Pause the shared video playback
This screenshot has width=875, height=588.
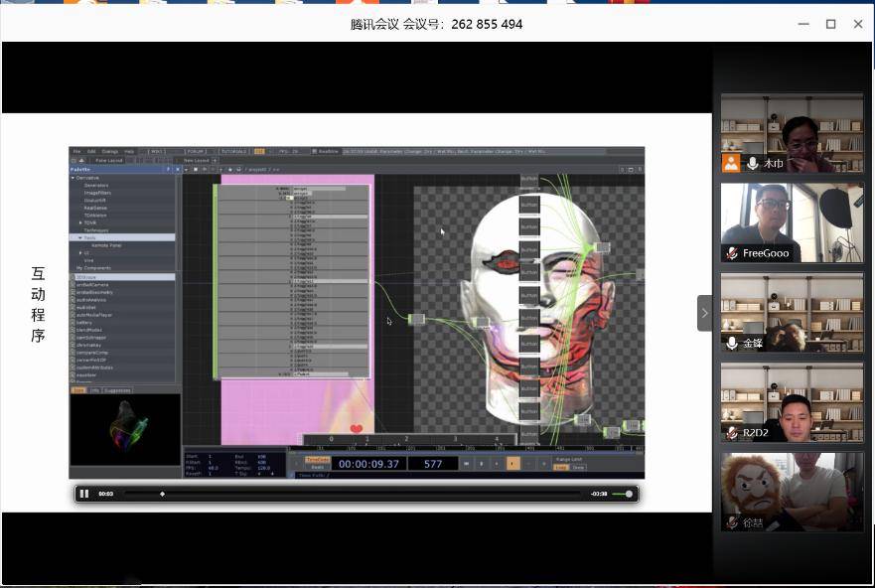pyautogui.click(x=84, y=494)
